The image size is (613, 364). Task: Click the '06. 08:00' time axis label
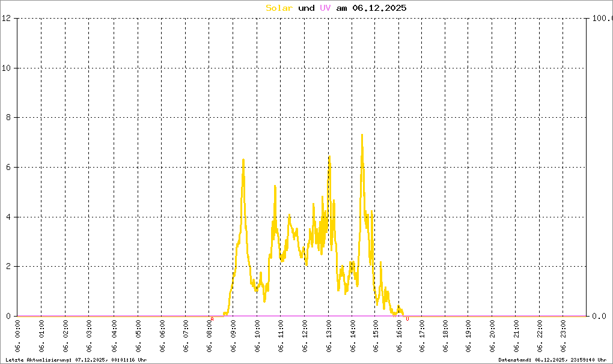pyautogui.click(x=210, y=336)
